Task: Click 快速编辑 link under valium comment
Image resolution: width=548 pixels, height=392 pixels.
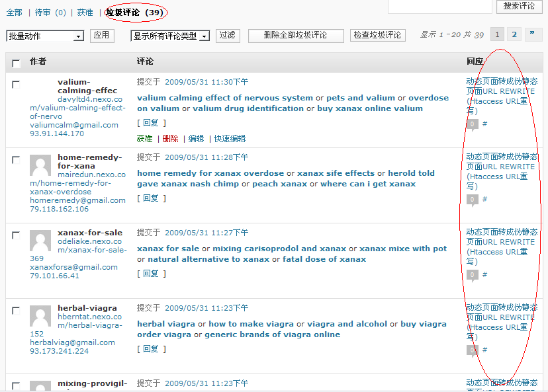Action: click(x=230, y=139)
